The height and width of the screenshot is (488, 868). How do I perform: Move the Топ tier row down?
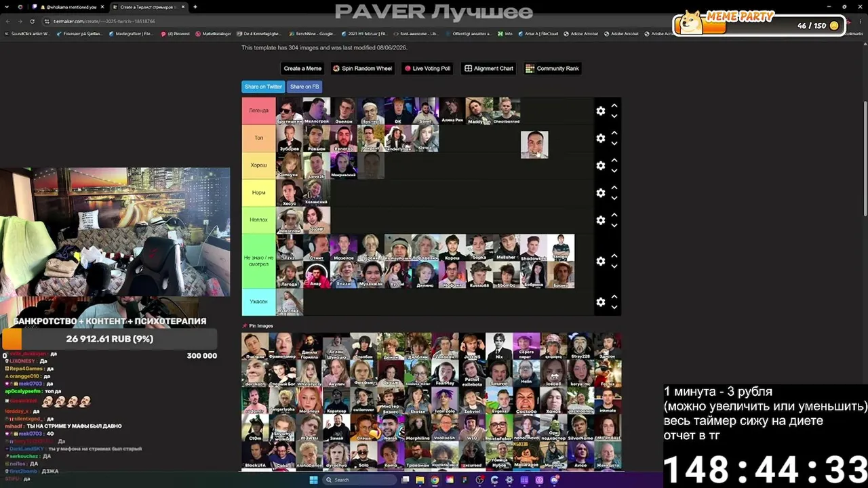[x=614, y=144]
